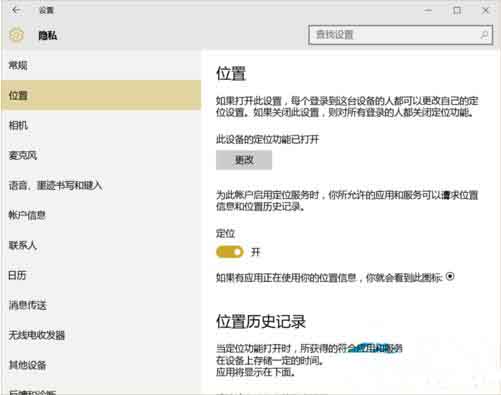The image size is (501, 395).
Task: Open the 无线电收发器 settings
Action: (x=101, y=335)
